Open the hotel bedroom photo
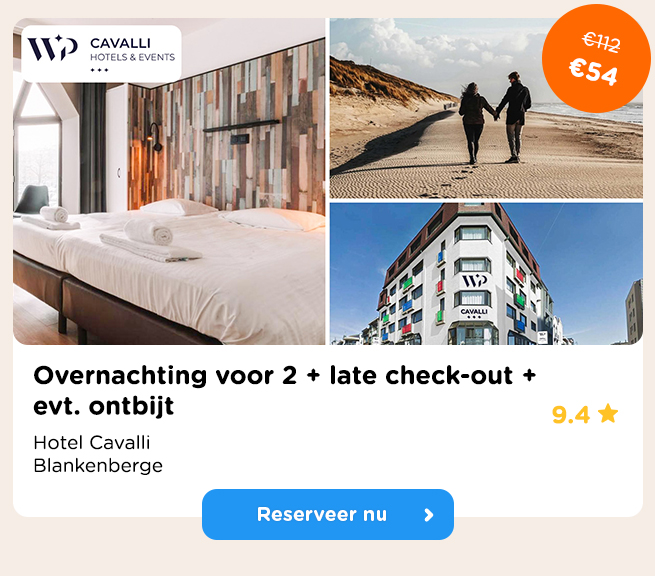 point(169,181)
